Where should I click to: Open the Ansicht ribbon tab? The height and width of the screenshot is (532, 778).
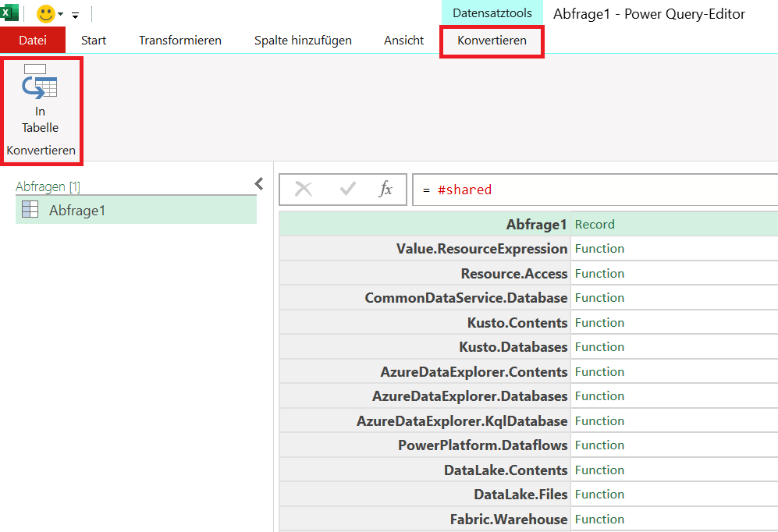404,40
